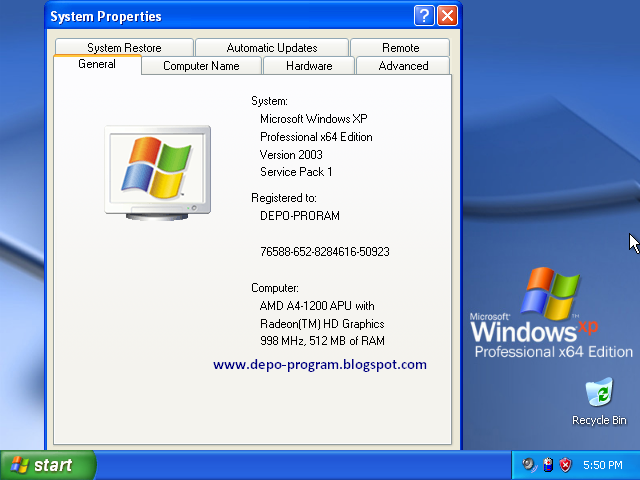The width and height of the screenshot is (640, 480).
Task: Click the 'Professional x64 Edition' line in dialog
Action: 316,137
